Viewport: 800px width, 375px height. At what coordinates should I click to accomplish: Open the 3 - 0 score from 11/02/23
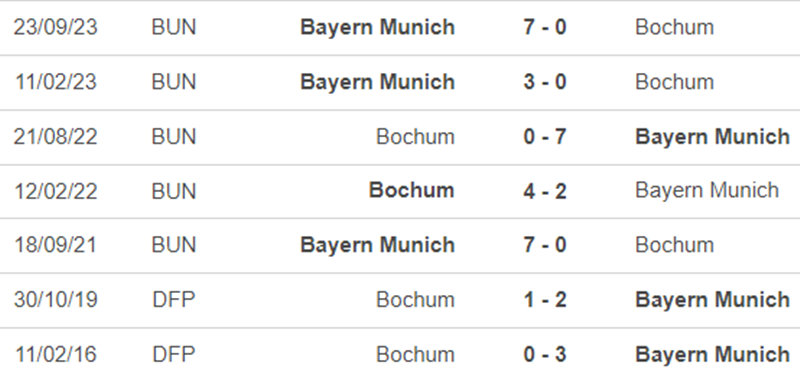(545, 82)
